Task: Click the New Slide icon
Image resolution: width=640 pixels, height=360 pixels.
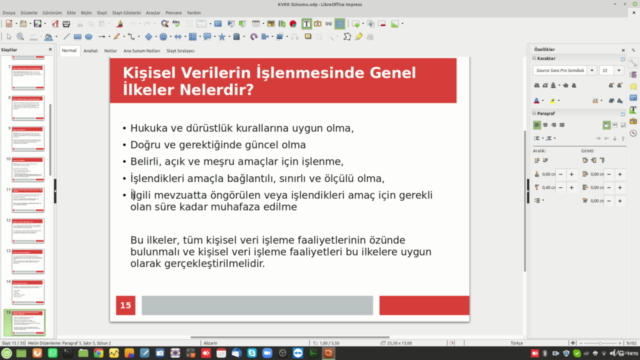Action: click(356, 24)
